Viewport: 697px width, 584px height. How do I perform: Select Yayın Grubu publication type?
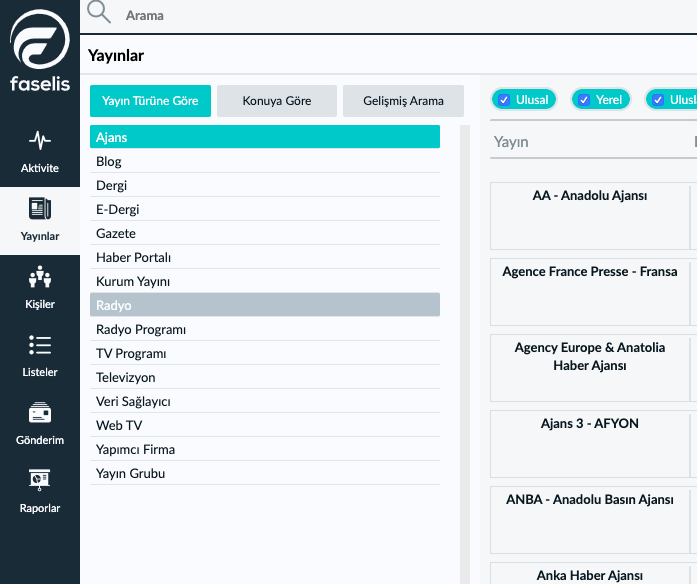[265, 473]
